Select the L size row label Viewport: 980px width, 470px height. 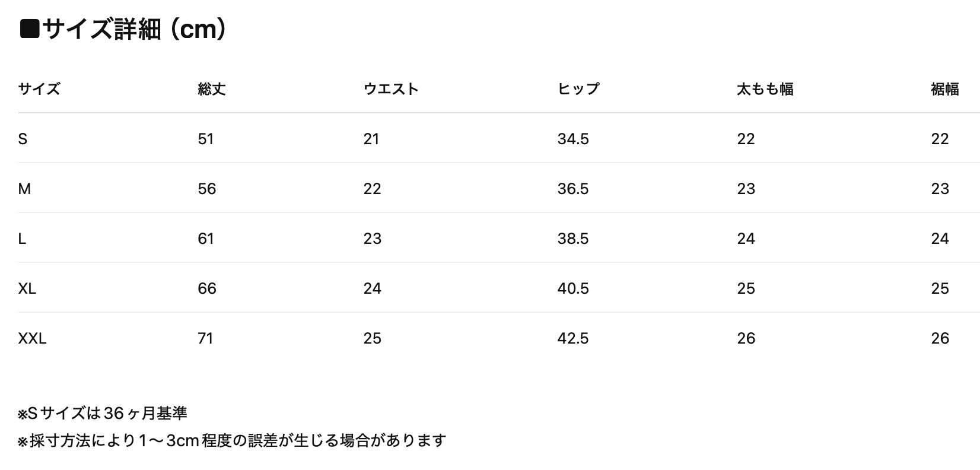pos(22,239)
